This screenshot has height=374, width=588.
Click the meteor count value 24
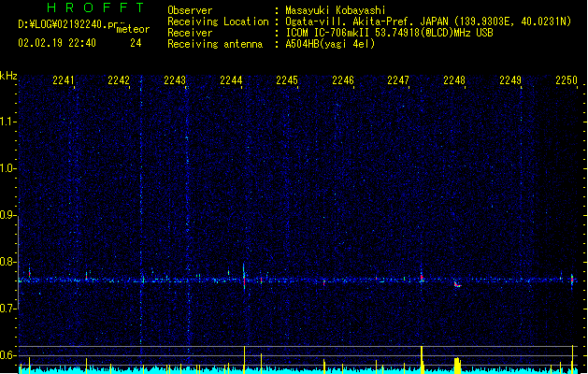(136, 43)
